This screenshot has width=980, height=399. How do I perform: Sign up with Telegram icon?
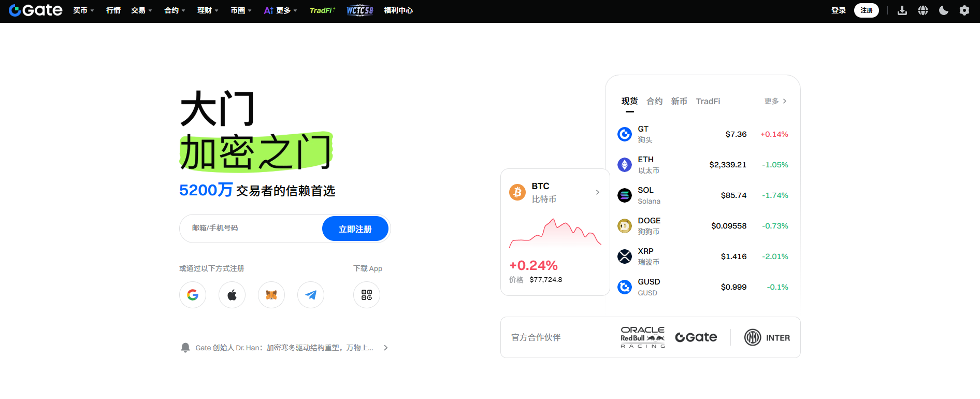[311, 295]
